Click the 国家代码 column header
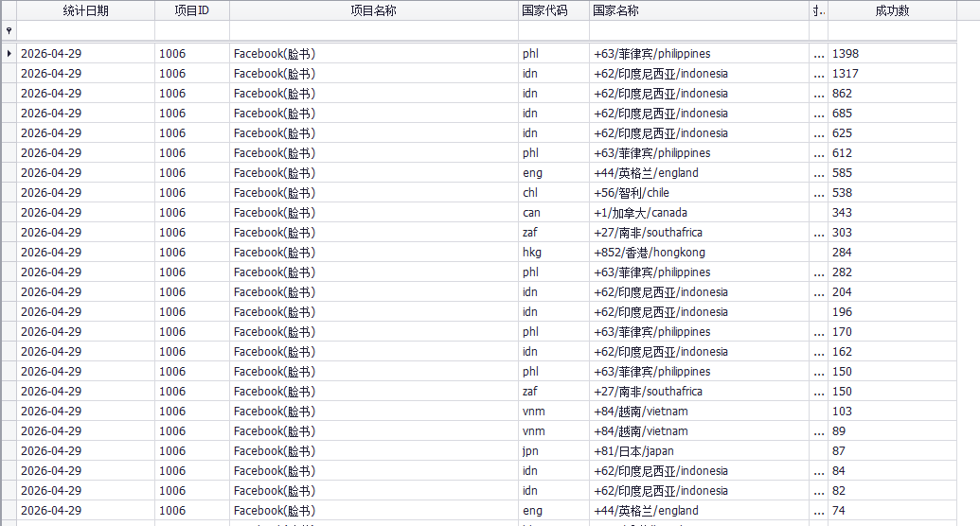 [x=553, y=11]
